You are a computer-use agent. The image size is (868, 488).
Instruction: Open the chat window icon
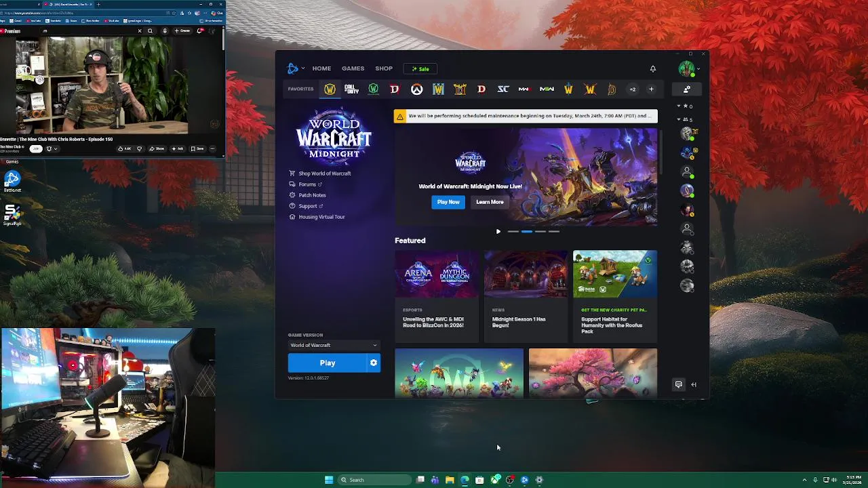click(x=679, y=385)
